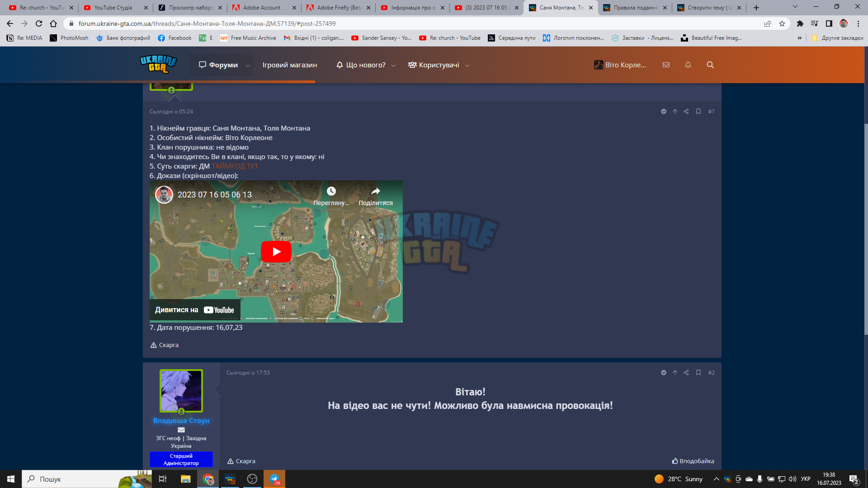Open permalink #1 of the first post
The height and width of the screenshot is (488, 868).
711,112
